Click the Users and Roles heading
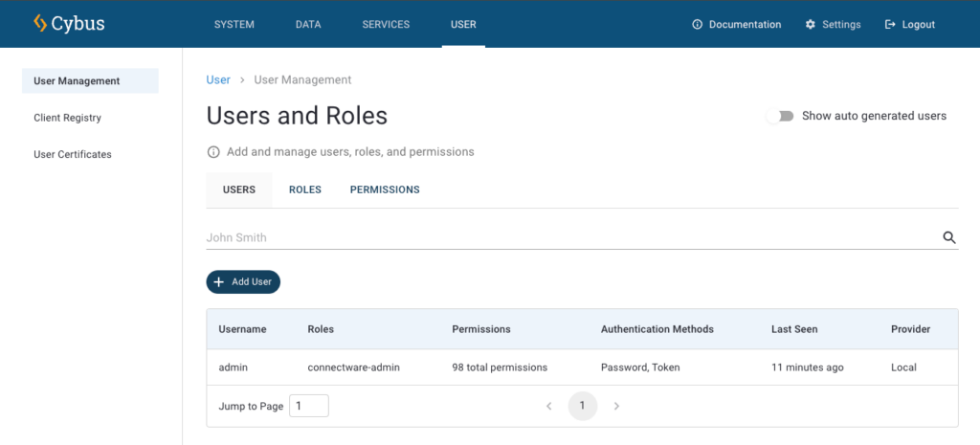The height and width of the screenshot is (445, 980). (297, 116)
